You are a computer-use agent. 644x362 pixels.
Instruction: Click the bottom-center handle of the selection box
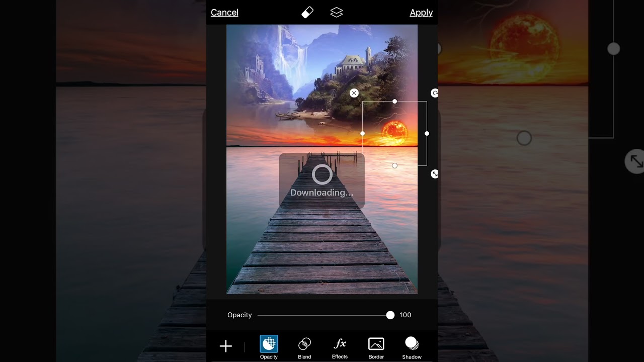pyautogui.click(x=394, y=165)
